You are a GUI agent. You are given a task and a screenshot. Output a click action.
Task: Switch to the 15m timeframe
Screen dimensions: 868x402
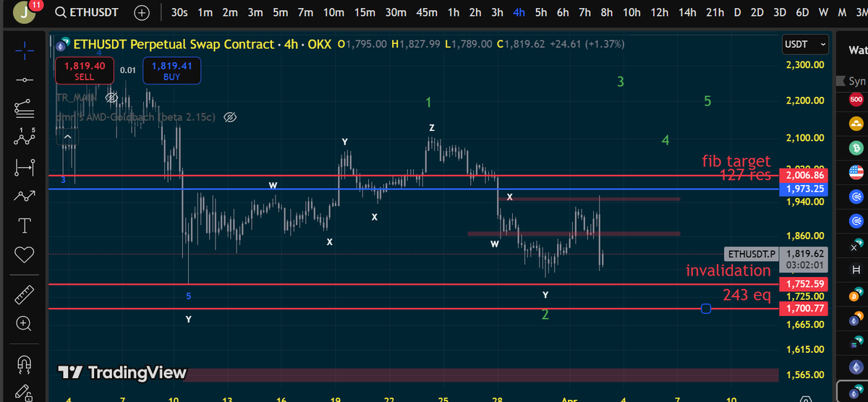pos(366,12)
